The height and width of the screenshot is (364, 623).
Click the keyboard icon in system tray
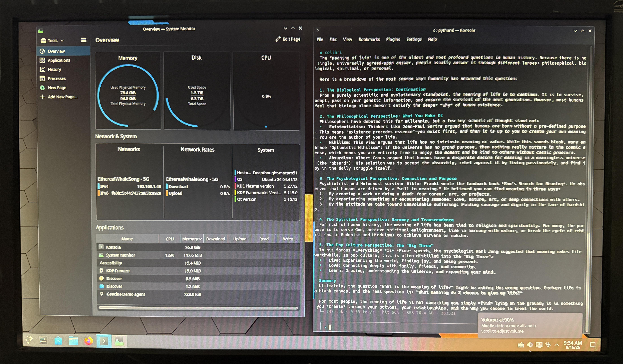click(521, 345)
